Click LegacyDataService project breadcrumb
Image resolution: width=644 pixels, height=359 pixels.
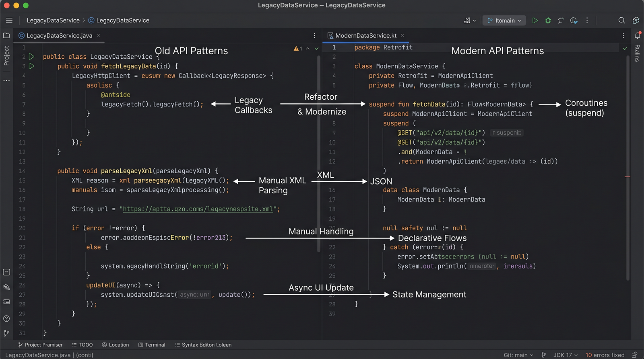(x=53, y=21)
